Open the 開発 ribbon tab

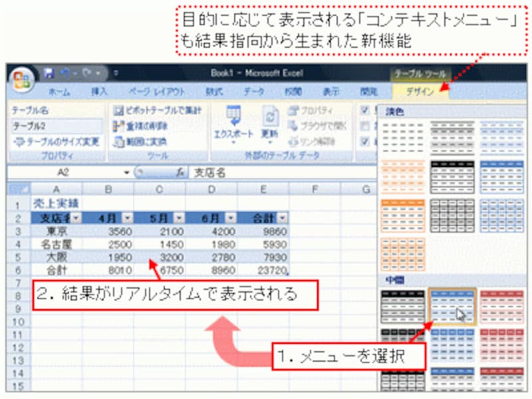[x=368, y=92]
